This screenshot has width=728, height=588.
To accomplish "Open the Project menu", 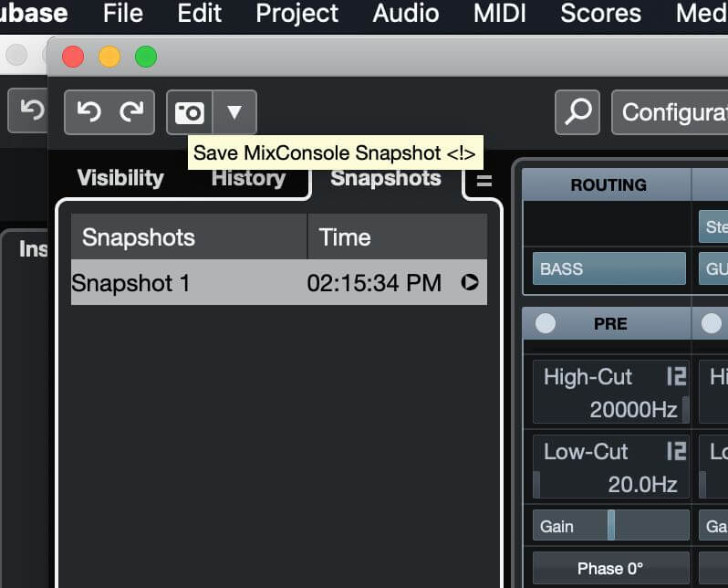I will [296, 14].
